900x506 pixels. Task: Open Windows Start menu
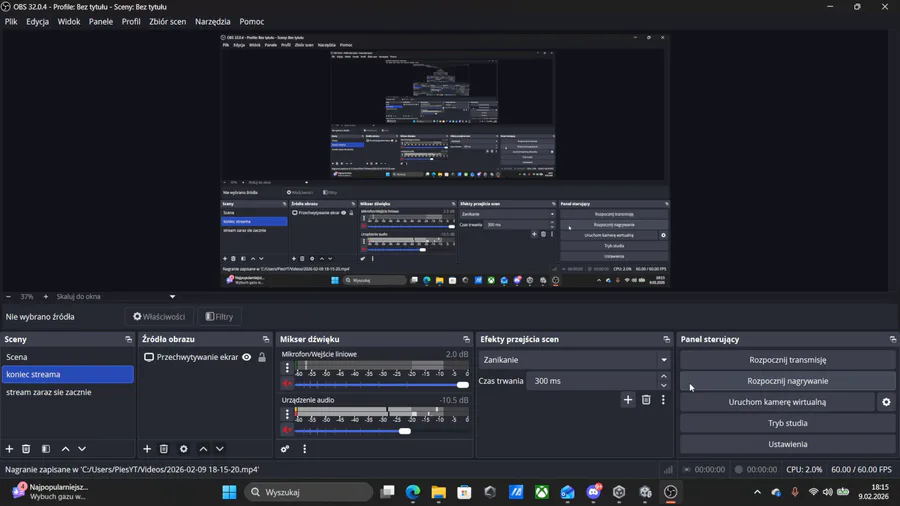pyautogui.click(x=229, y=492)
